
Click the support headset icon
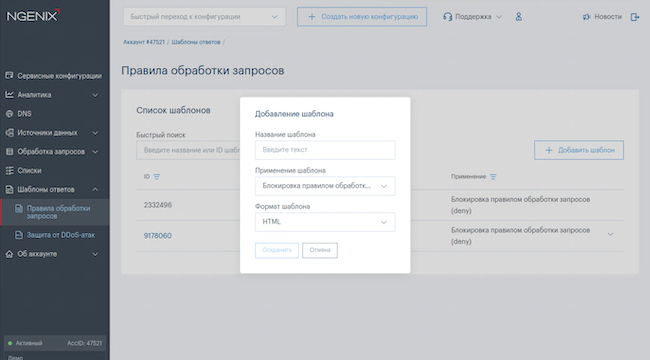447,17
